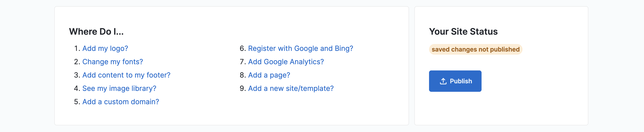
Task: Click list number 8 beside "Add a page?"
Action: pos(242,75)
